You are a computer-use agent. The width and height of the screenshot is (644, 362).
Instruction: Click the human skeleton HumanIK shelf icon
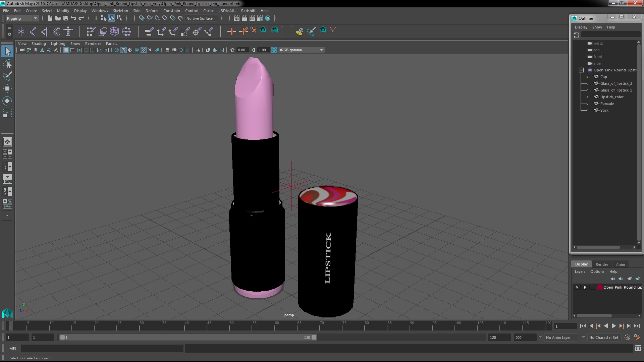click(x=68, y=32)
